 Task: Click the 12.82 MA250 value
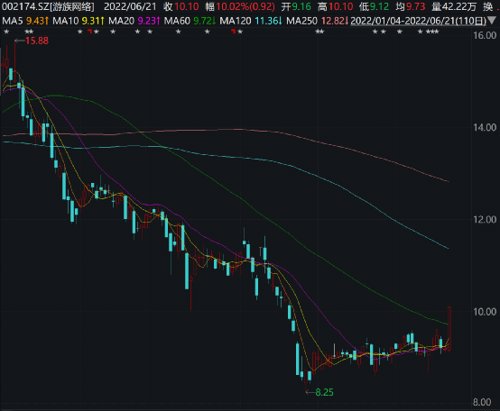[333, 21]
